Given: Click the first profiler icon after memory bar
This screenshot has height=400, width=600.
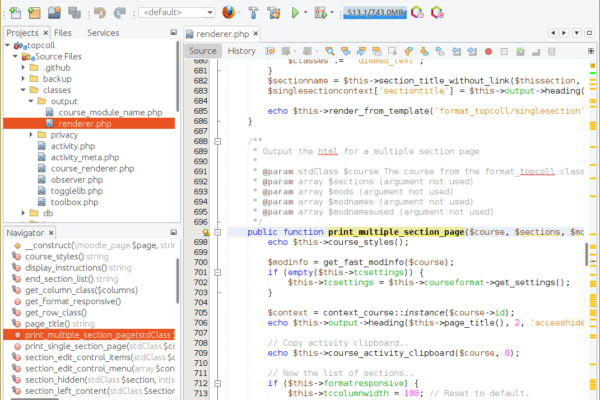Looking at the screenshot, I should [x=417, y=13].
